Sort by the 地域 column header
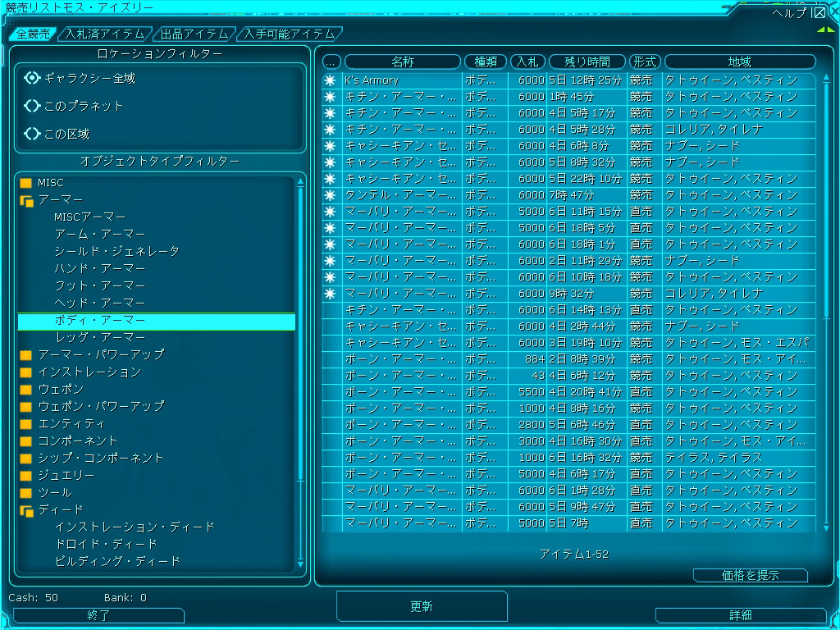Image resolution: width=840 pixels, height=630 pixels. point(740,62)
